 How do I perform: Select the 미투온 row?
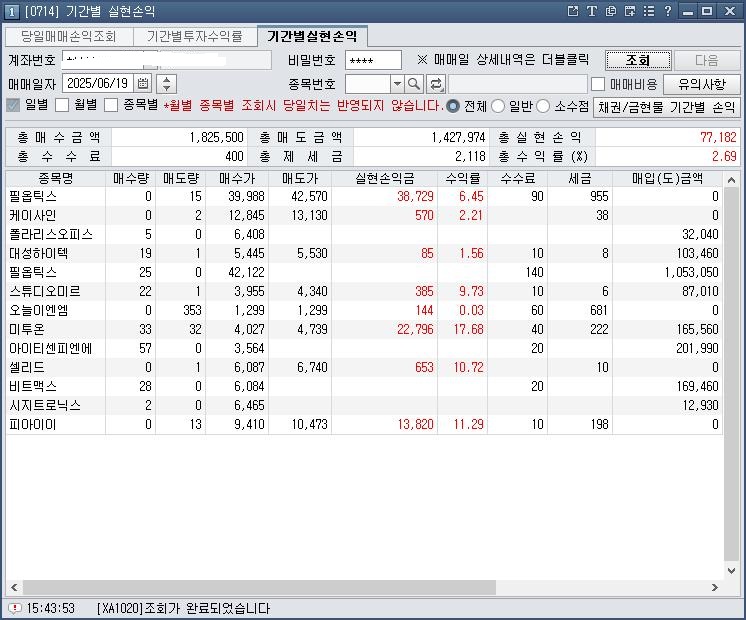(364, 329)
